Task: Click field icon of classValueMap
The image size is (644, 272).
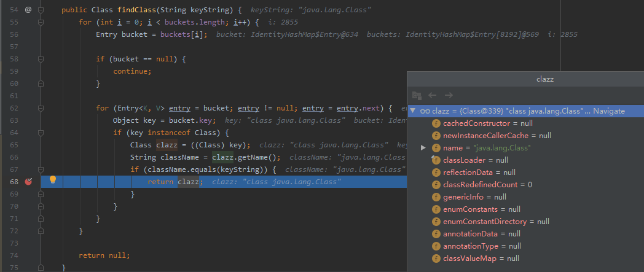Action: (436, 258)
